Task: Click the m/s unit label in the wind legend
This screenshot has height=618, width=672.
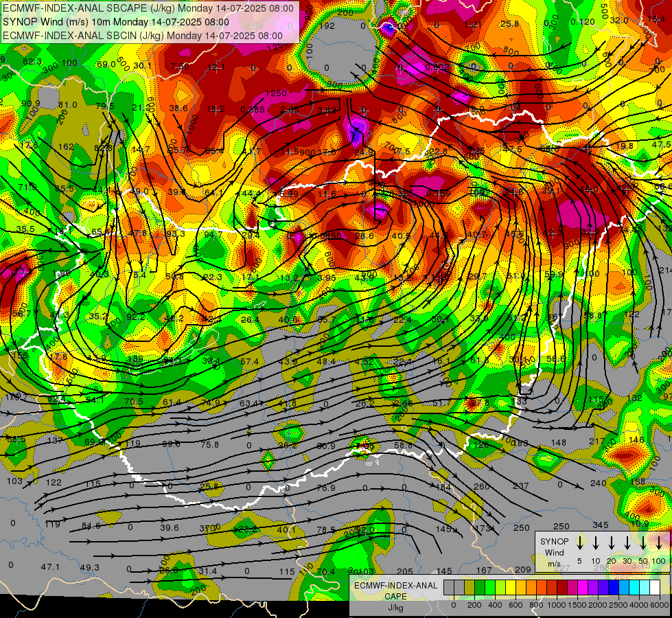Action: 554,564
